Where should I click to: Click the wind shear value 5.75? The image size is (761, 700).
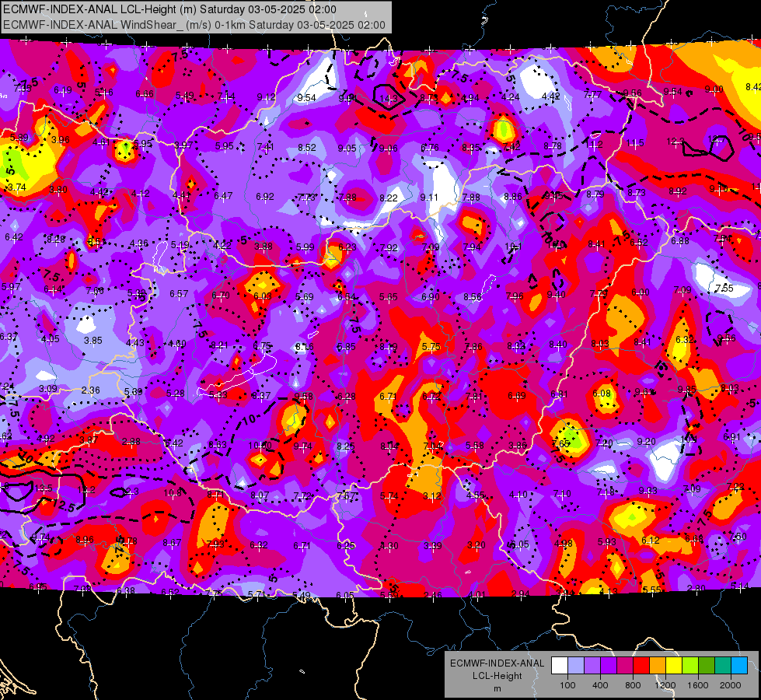coord(431,346)
